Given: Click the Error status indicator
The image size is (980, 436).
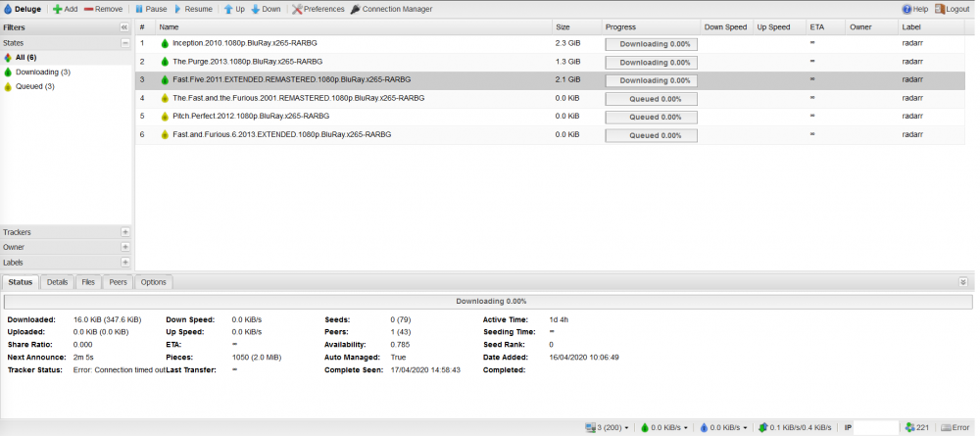Looking at the screenshot, I should point(955,428).
